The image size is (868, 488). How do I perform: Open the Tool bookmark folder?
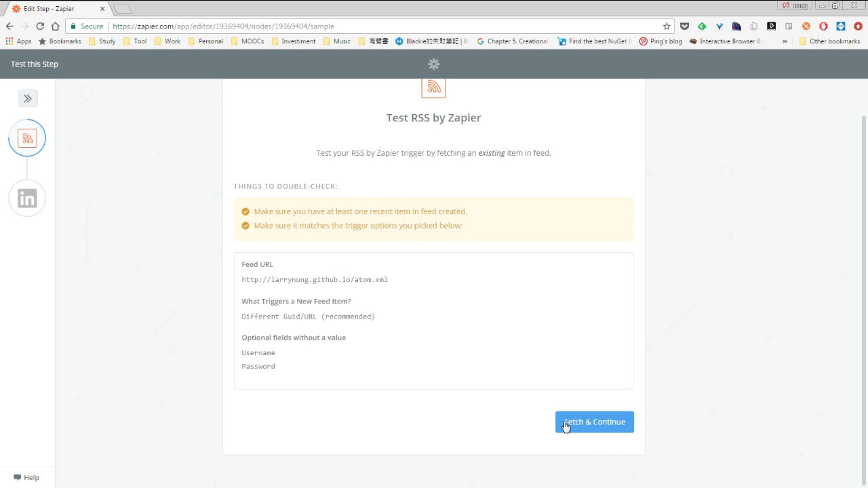[135, 41]
